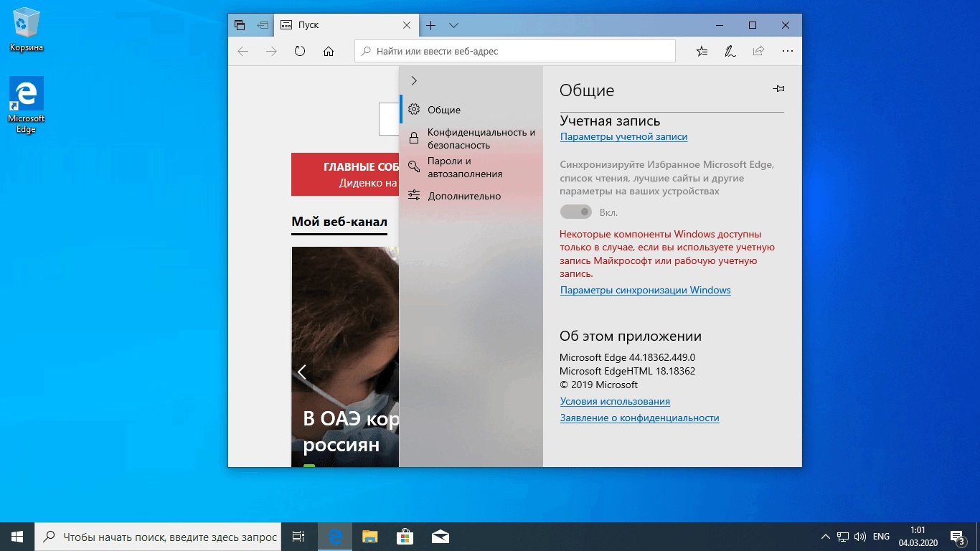Toggle the favorites sync switch
The width and height of the screenshot is (980, 551).
point(575,212)
